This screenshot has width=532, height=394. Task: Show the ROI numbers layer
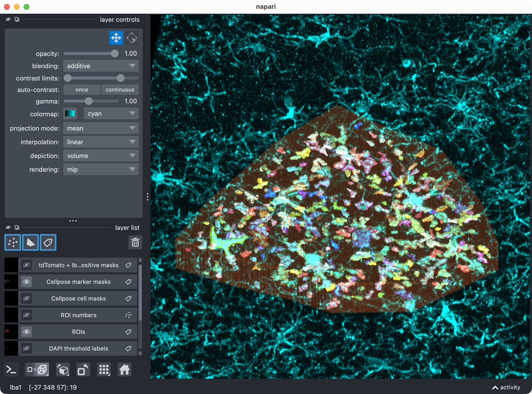(x=26, y=315)
